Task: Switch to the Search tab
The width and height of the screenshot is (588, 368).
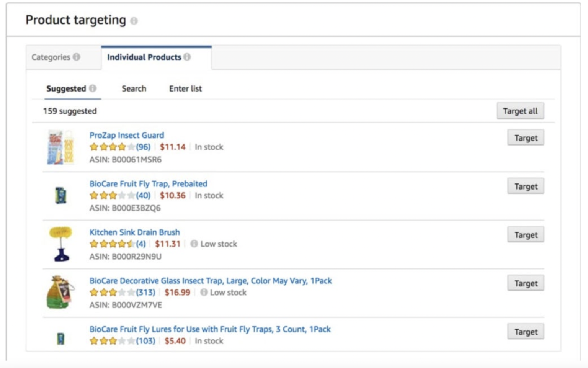Action: tap(134, 88)
